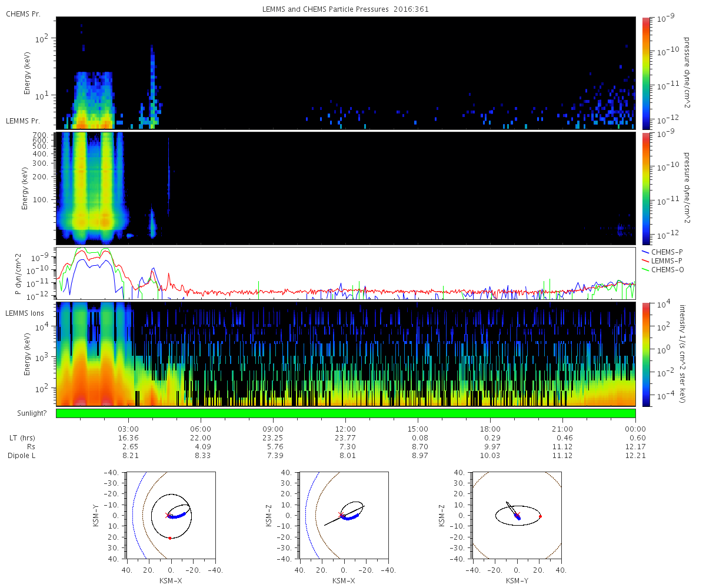Screen dimensions: 706x588
Task: Click the LEMMS pressure color scale bar
Action: (645, 188)
